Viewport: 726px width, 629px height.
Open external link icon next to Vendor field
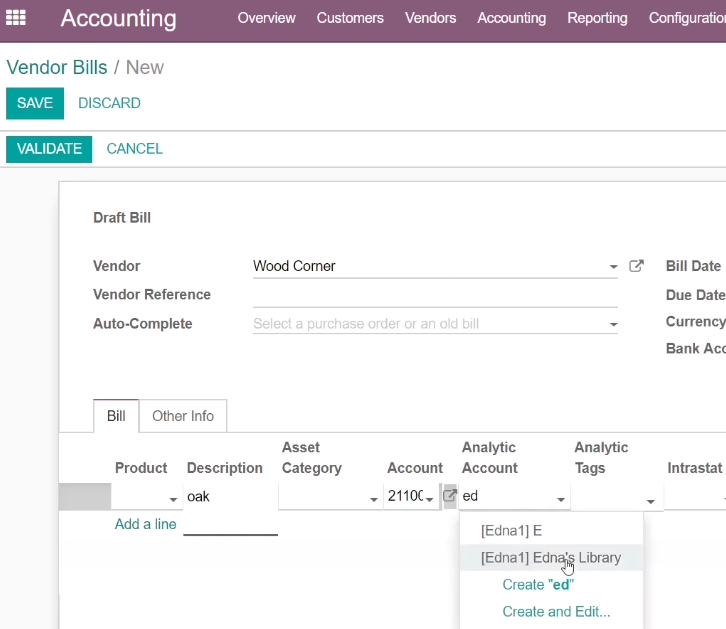[x=636, y=266]
